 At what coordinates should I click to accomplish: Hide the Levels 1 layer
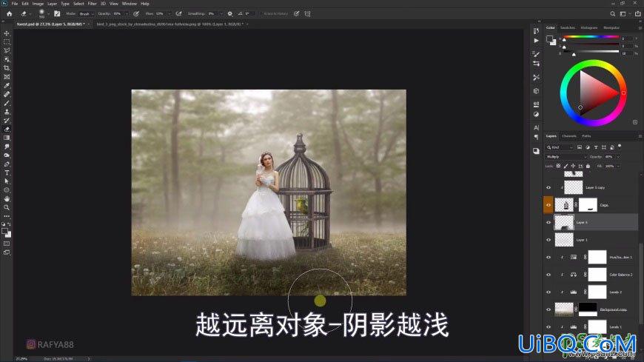549,327
